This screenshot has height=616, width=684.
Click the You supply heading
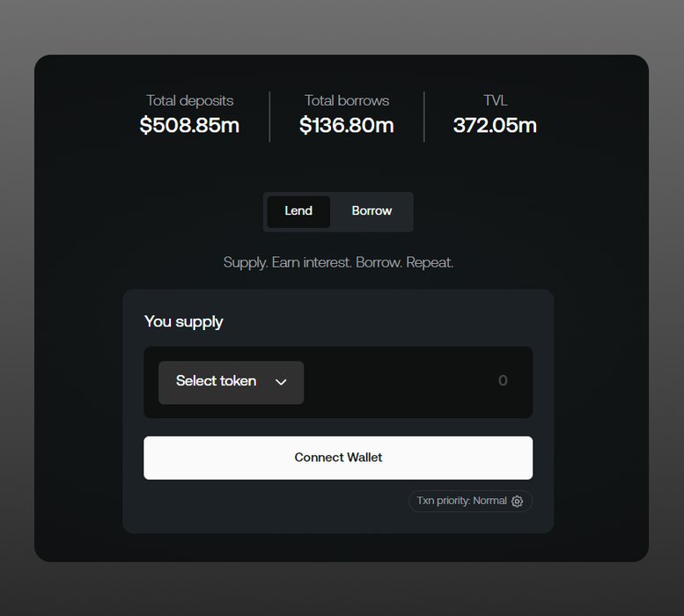tap(184, 321)
